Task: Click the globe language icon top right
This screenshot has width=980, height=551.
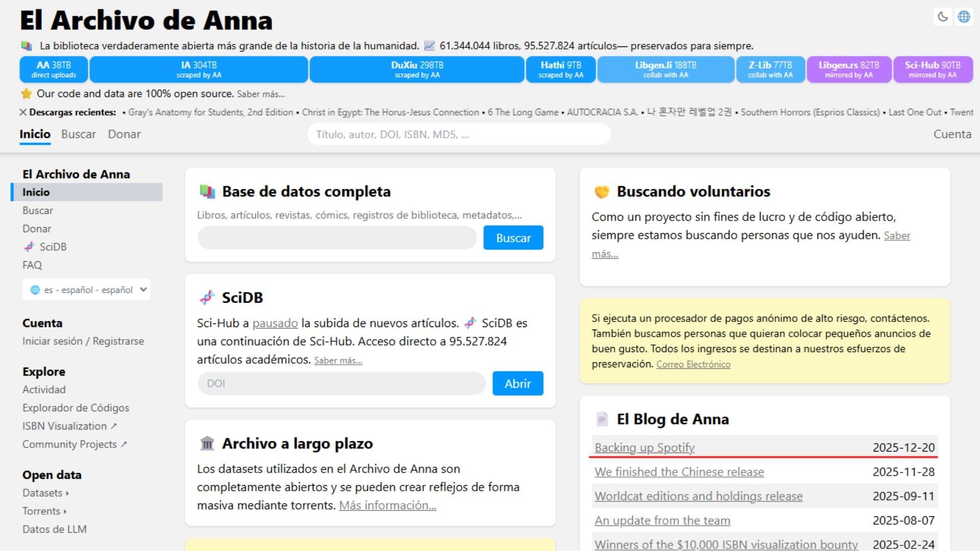Action: point(964,17)
